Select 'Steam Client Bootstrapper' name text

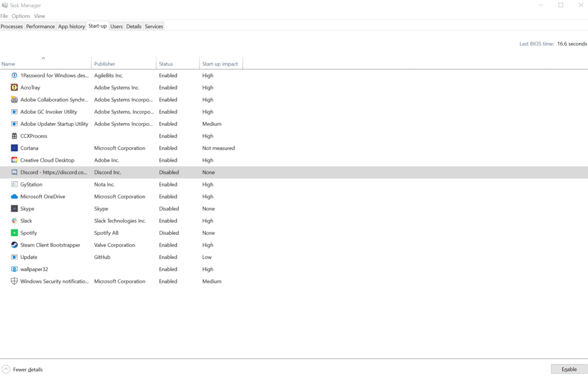[50, 245]
